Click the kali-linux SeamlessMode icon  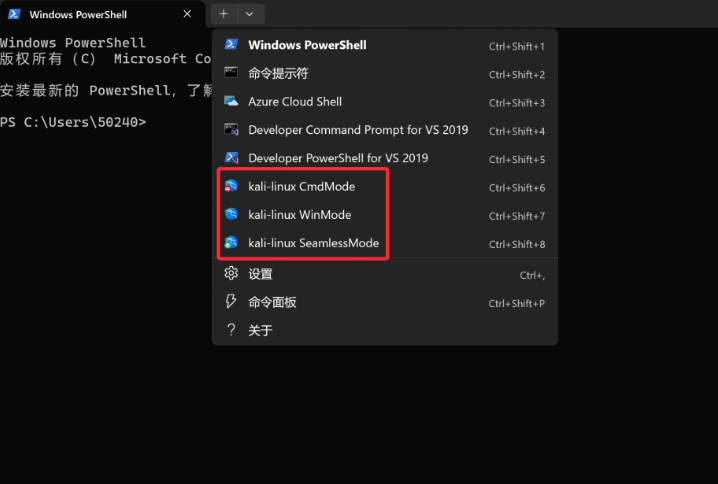pos(231,242)
